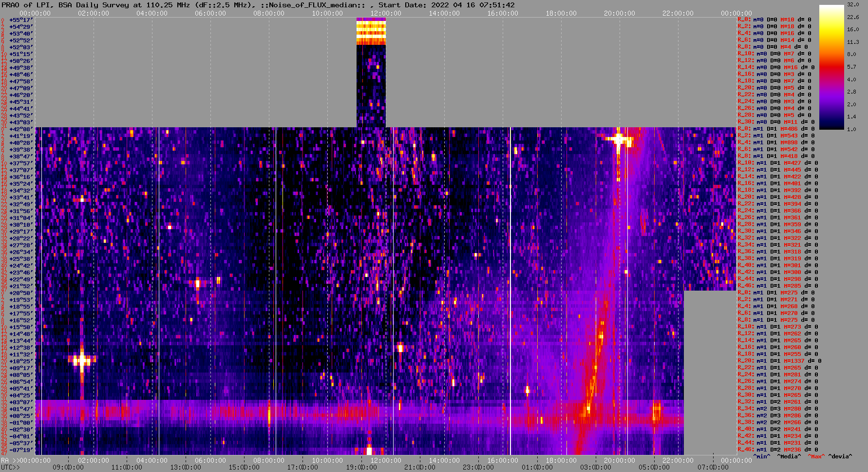Click the R_0 row showing M=486
868x472 pixels.
point(776,129)
